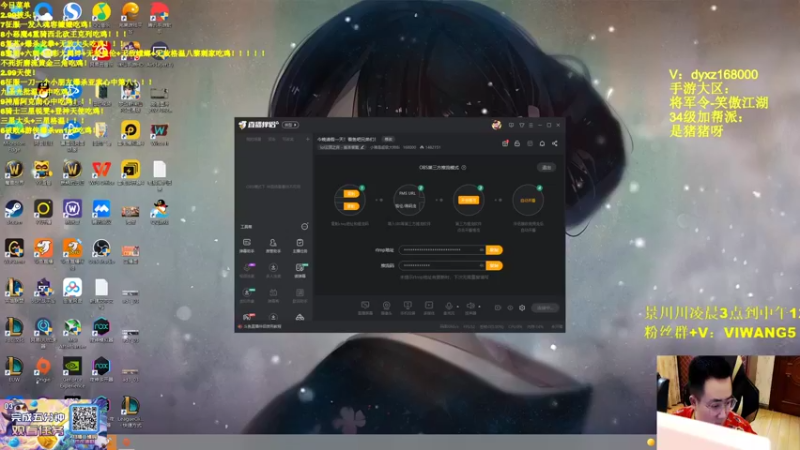Click the auto-start label in the step four circle

(x=528, y=201)
